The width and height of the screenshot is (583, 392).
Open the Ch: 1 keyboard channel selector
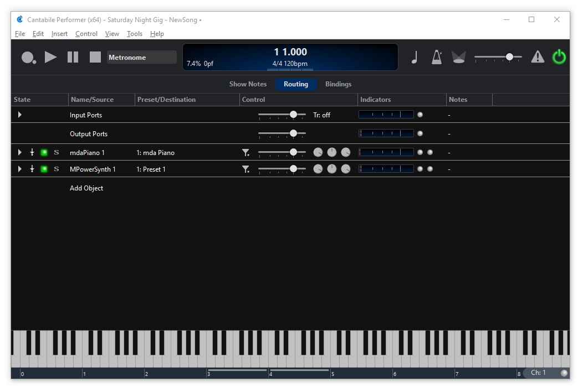pos(538,373)
